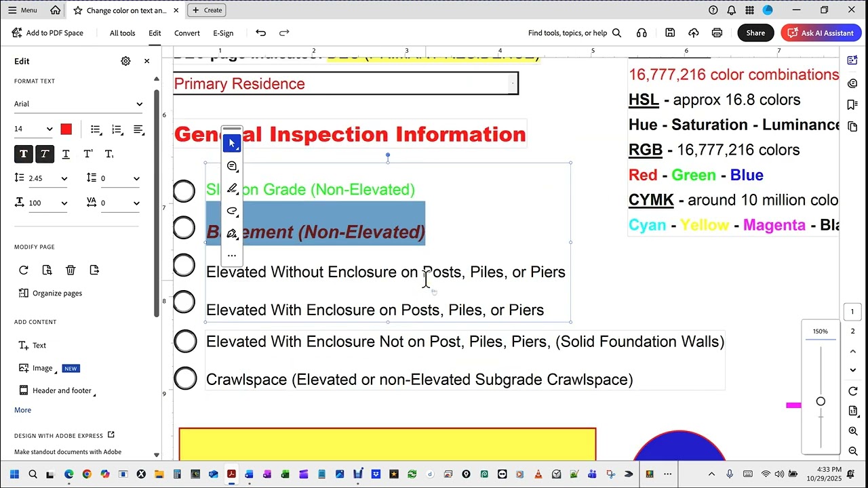Click the zoom in magnifier icon
868x488 pixels.
click(x=853, y=431)
